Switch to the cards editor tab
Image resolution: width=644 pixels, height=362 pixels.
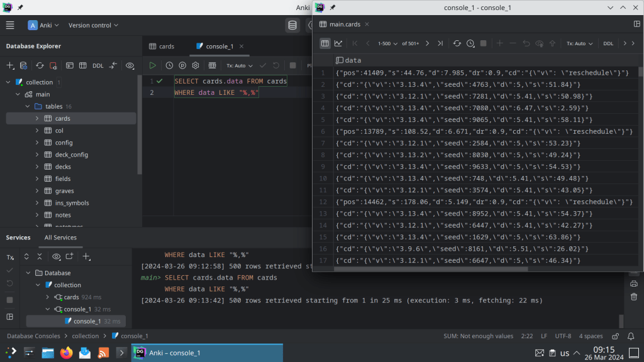coord(161,46)
